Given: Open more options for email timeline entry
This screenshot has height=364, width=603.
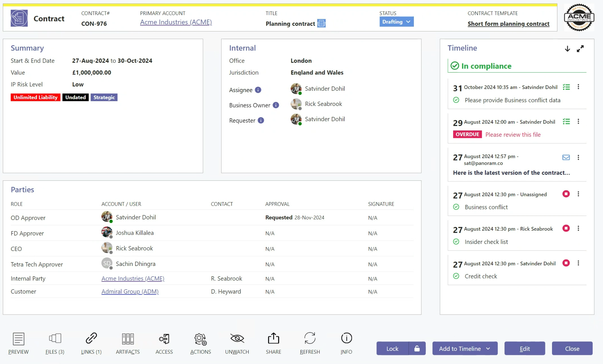Looking at the screenshot, I should pyautogui.click(x=578, y=157).
